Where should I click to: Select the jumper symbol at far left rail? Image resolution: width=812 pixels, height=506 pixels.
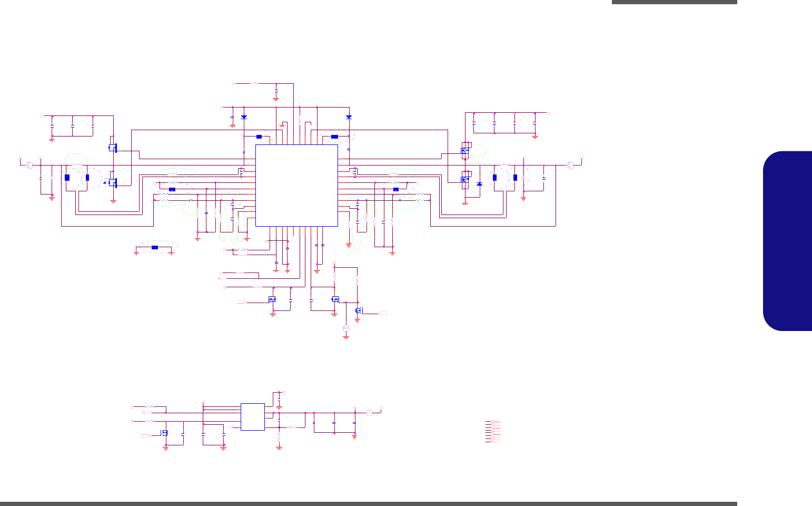tap(29, 166)
